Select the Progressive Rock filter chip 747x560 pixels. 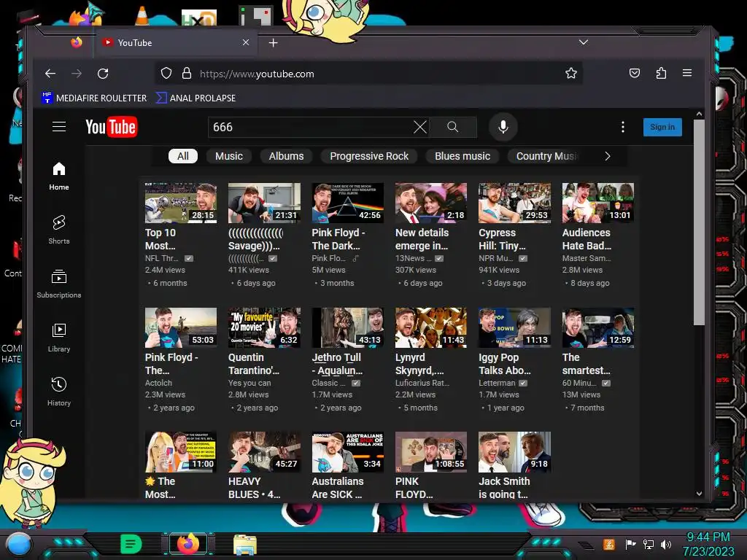coord(368,156)
